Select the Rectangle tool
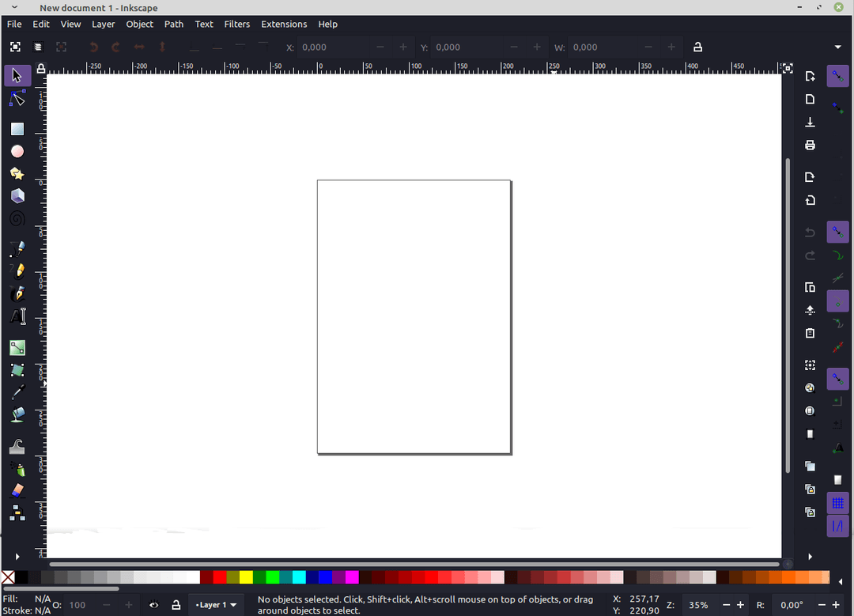The height and width of the screenshot is (616, 854). (17, 128)
